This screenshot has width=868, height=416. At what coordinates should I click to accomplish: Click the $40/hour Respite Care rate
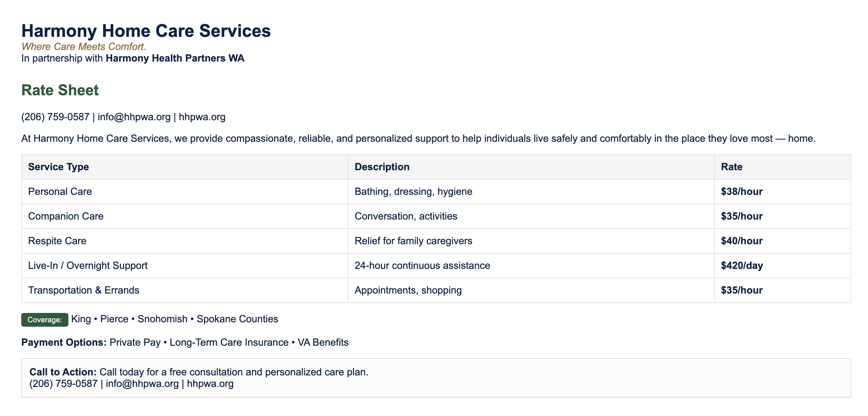[x=741, y=241]
